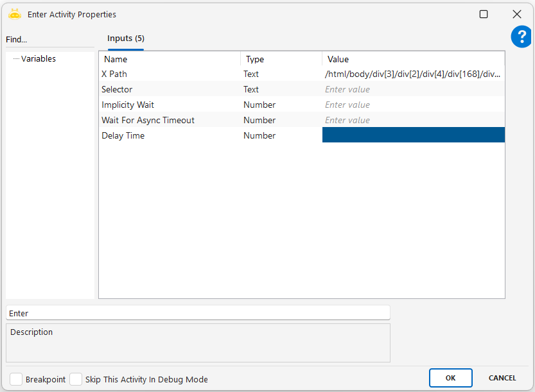Close the Enter Activity Properties dialog
535x392 pixels.
(516, 14)
